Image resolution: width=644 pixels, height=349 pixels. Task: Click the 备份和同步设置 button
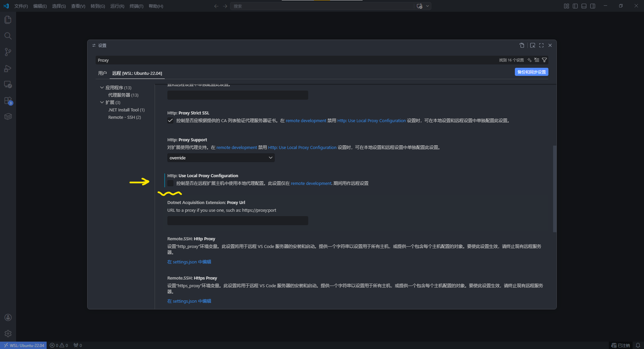[531, 72]
